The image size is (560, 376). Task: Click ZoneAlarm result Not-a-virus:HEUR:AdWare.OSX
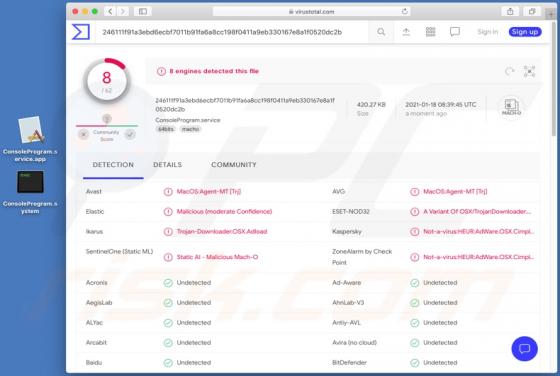tap(479, 257)
